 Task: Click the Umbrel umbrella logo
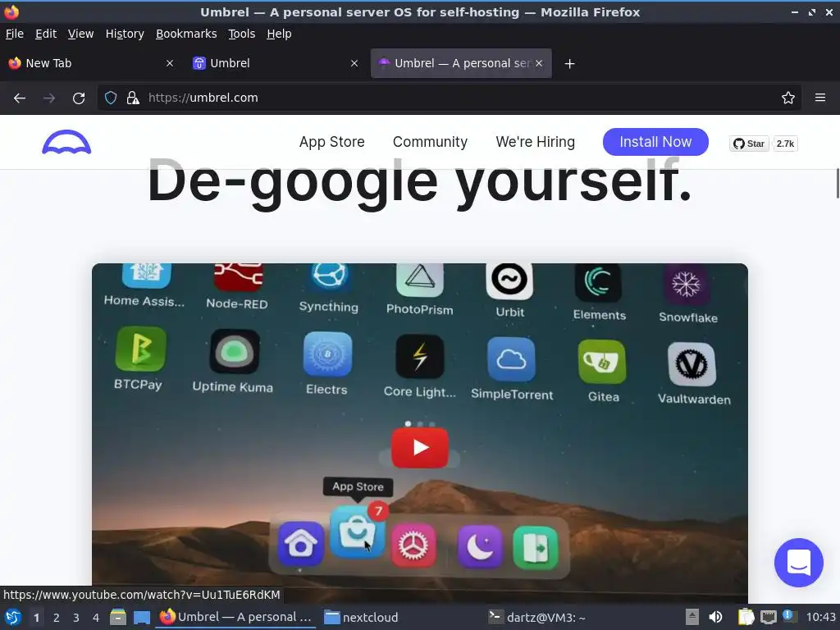click(66, 142)
